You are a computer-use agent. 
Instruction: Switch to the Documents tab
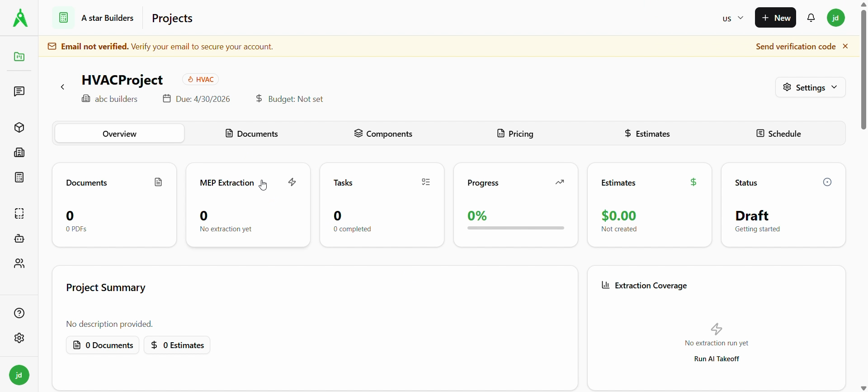click(x=251, y=134)
